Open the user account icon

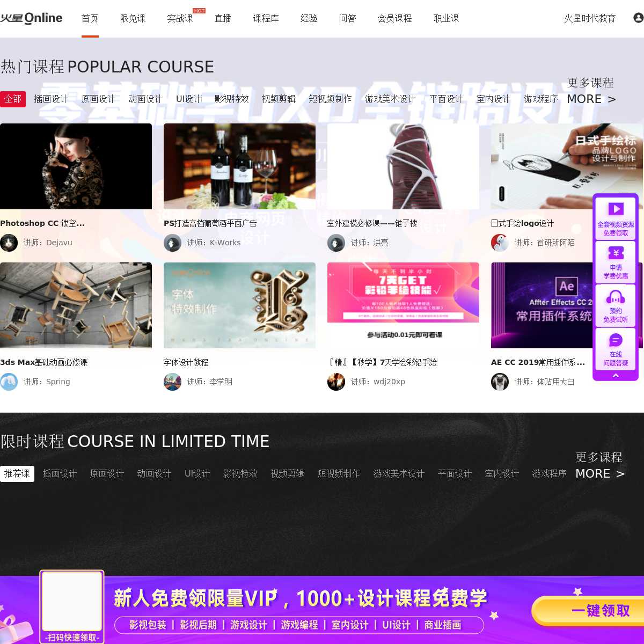click(x=638, y=18)
